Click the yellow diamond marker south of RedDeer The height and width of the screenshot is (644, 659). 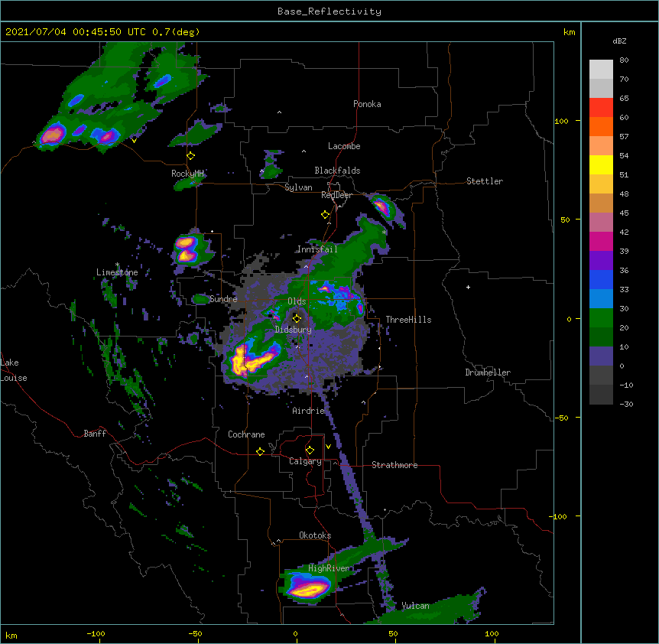click(x=326, y=215)
